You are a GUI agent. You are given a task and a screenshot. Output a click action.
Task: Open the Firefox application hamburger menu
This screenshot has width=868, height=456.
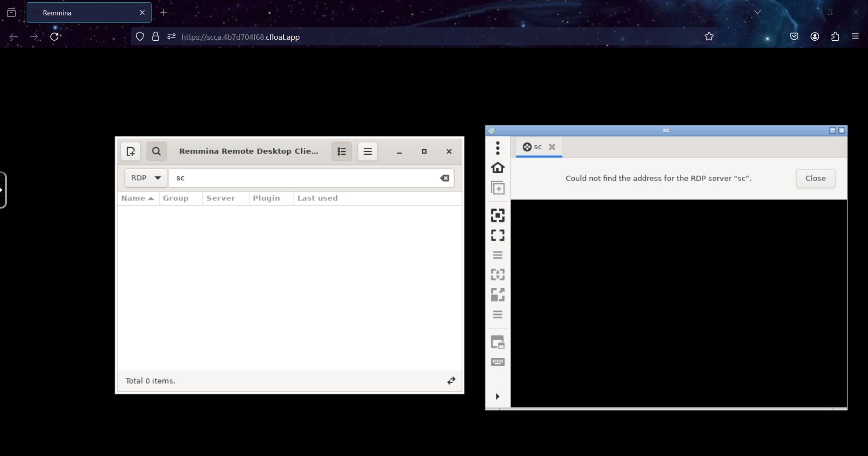(855, 37)
